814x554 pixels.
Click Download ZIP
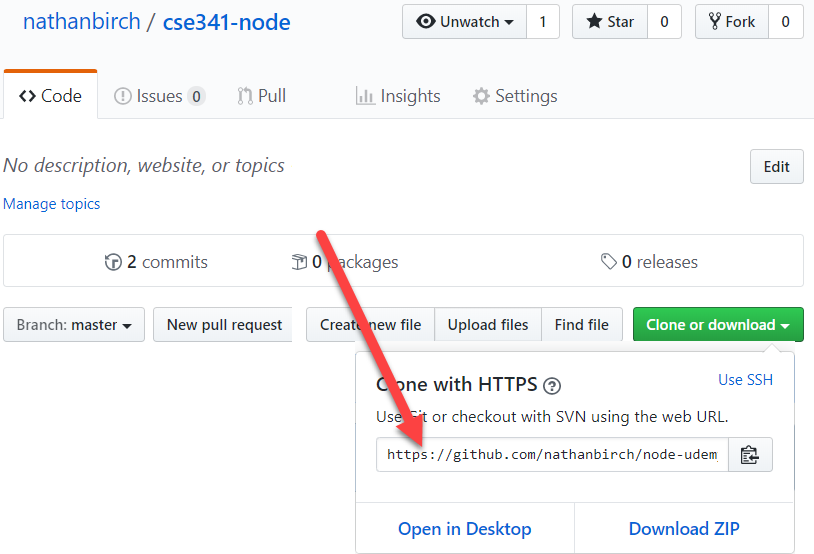tap(684, 529)
